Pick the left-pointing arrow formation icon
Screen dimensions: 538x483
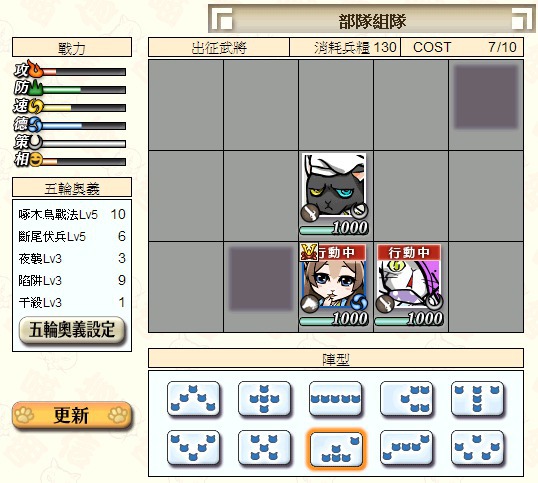406,398
